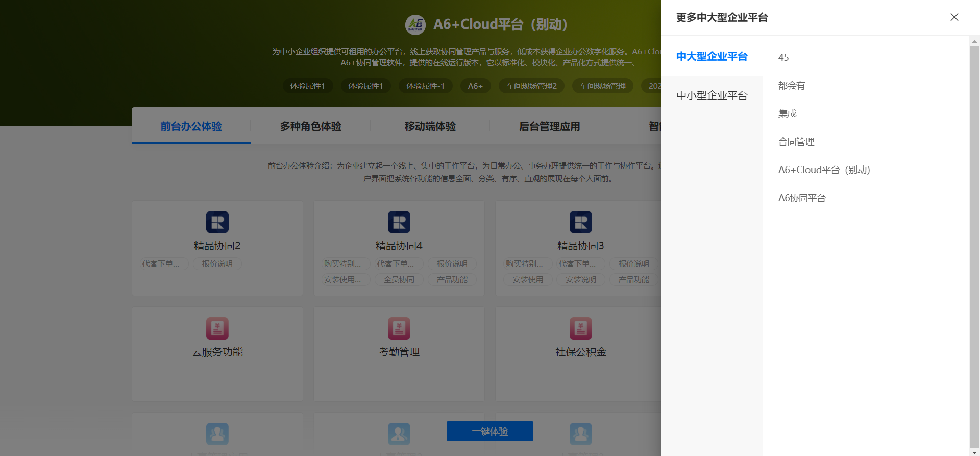Choose the 都会有 platform entry

click(791, 85)
